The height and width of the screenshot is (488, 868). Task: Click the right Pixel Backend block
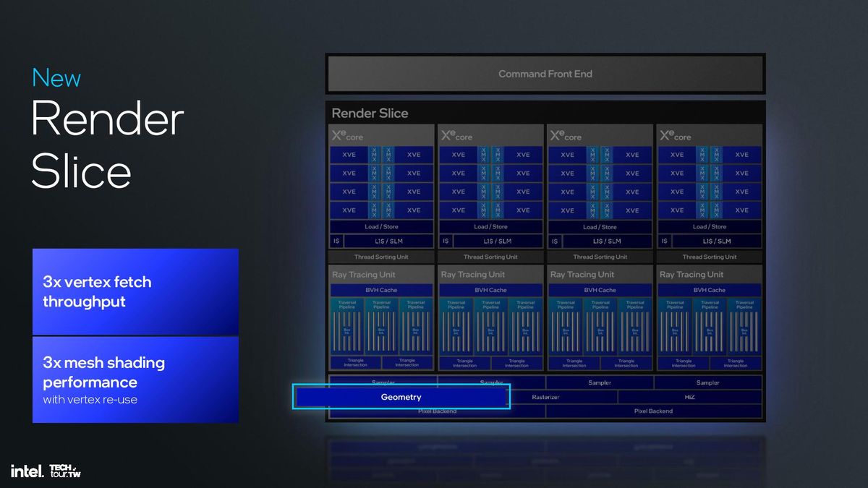(654, 411)
